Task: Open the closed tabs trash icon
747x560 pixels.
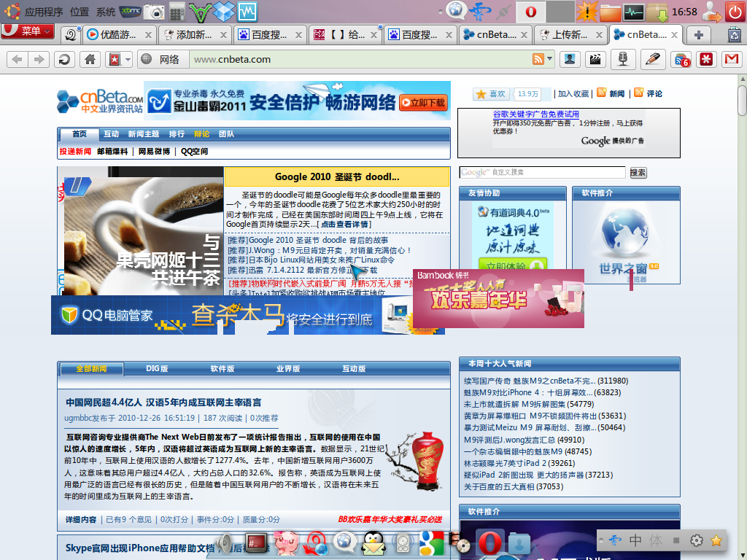Action: coord(734,34)
